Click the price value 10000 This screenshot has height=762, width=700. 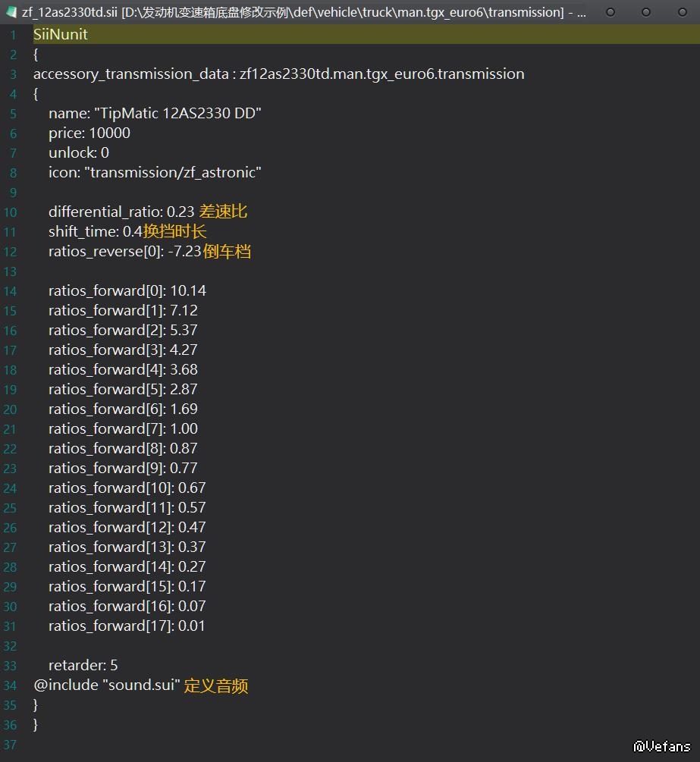109,133
